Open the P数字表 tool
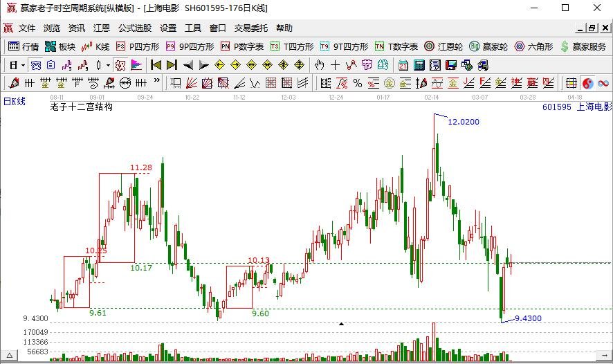This screenshot has width=613, height=364. (242, 46)
